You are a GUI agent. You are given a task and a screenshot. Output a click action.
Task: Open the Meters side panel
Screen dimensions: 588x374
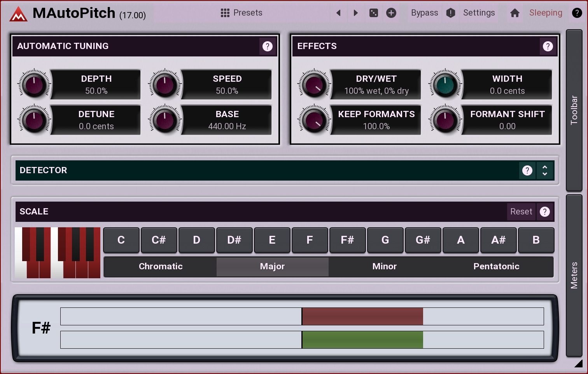coord(574,275)
